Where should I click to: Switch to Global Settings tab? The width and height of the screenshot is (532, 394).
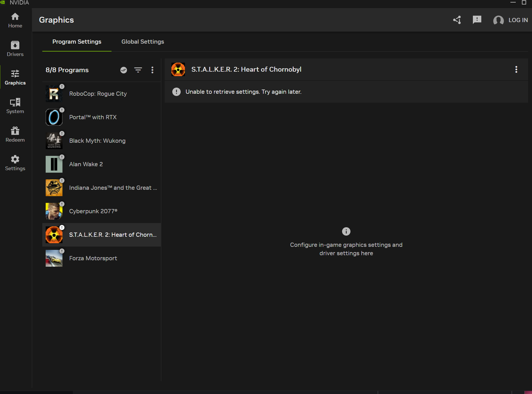(143, 42)
